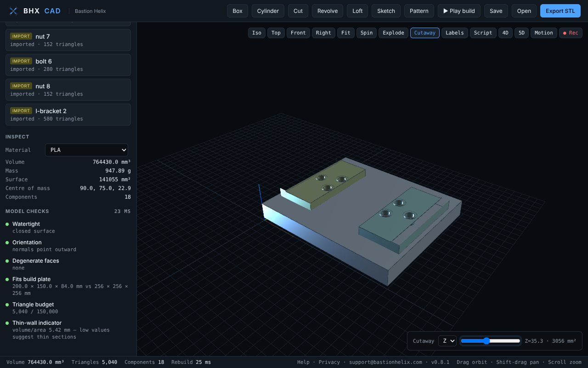The width and height of the screenshot is (588, 368).
Task: Adjust the Cutaway position slider
Action: click(x=491, y=341)
